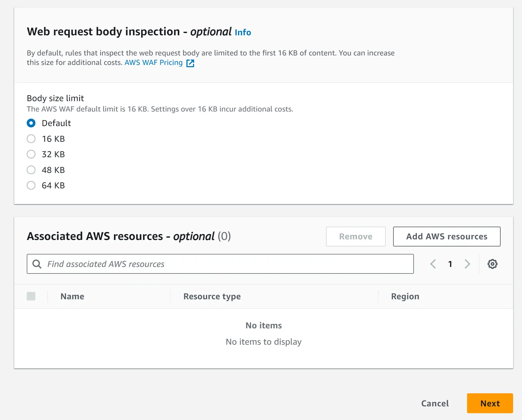Screen dimensions: 522x420
Task: Open the AWS WAF Pricing link
Action: point(154,63)
